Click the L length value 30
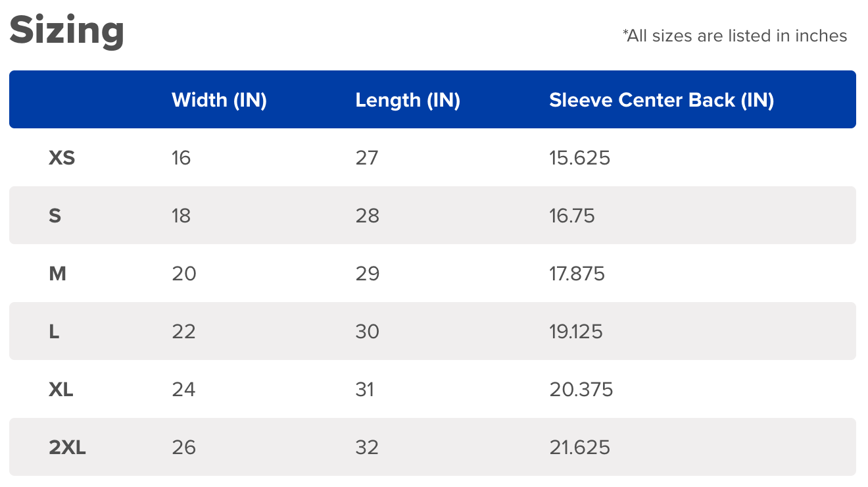The image size is (868, 487). [x=367, y=332]
